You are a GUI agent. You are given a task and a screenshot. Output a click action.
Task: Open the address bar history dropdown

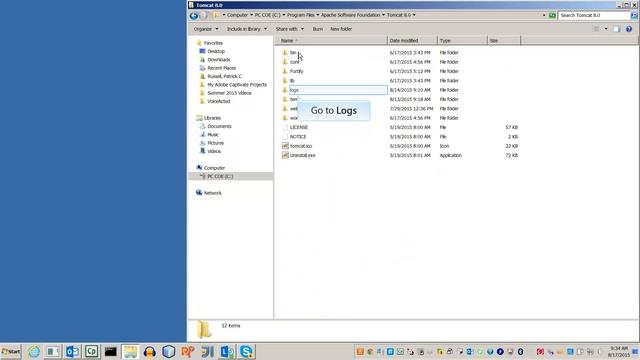pyautogui.click(x=544, y=15)
